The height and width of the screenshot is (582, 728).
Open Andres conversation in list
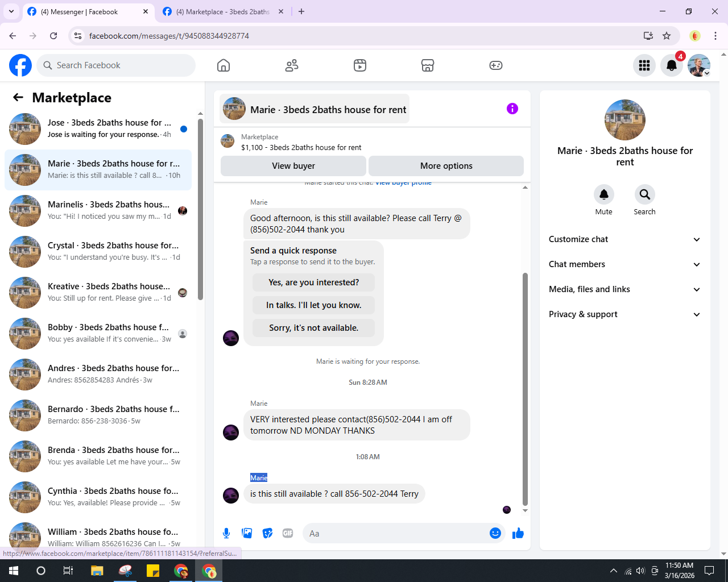98,375
